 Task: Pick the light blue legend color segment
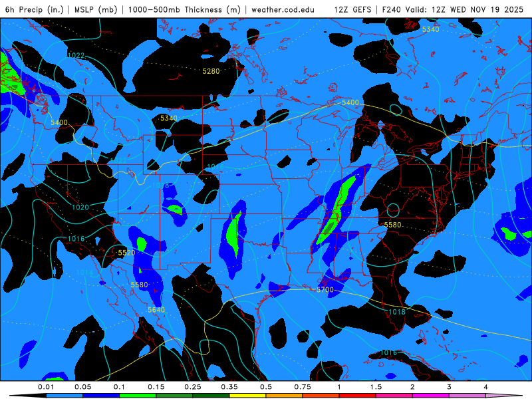click(x=65, y=396)
